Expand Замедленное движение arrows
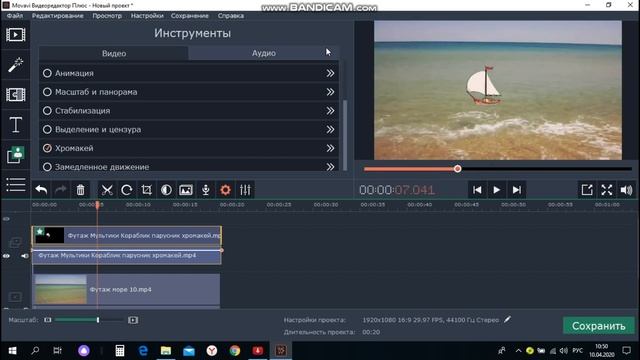Viewport: 640px width, 360px height. pyautogui.click(x=330, y=167)
